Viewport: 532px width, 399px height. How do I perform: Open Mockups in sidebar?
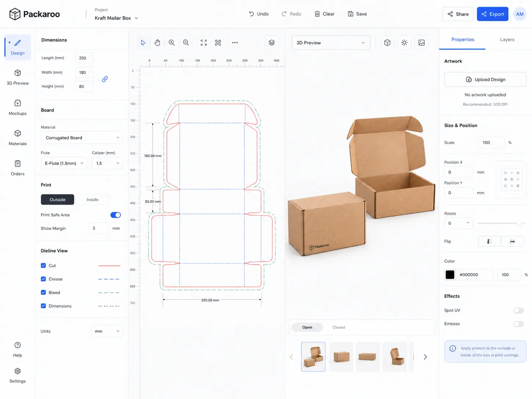18,108
